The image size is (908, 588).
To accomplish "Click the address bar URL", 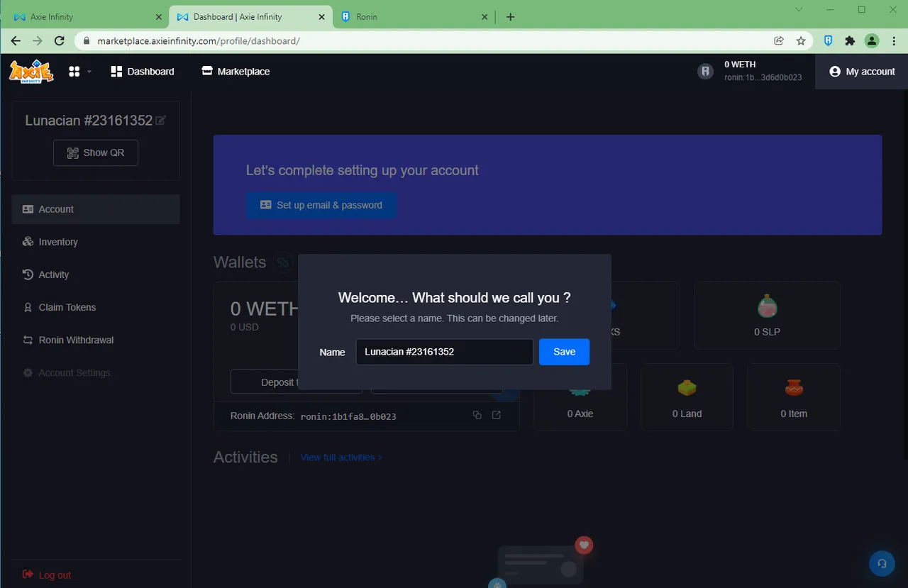I will tap(199, 41).
